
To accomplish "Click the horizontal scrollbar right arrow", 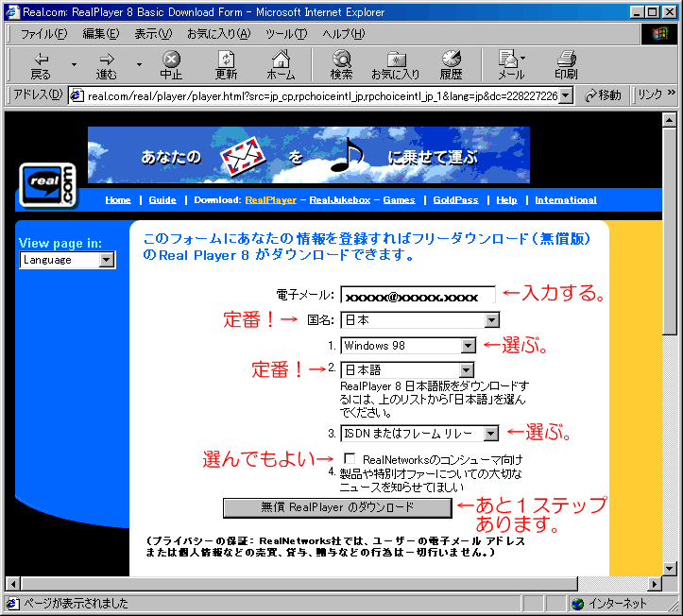I will (655, 583).
